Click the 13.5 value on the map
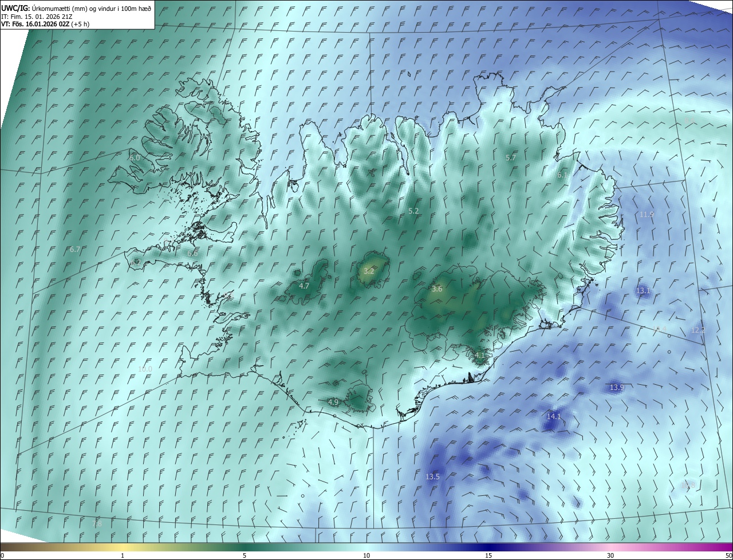Viewport: 733px width, 560px height. pos(432,477)
